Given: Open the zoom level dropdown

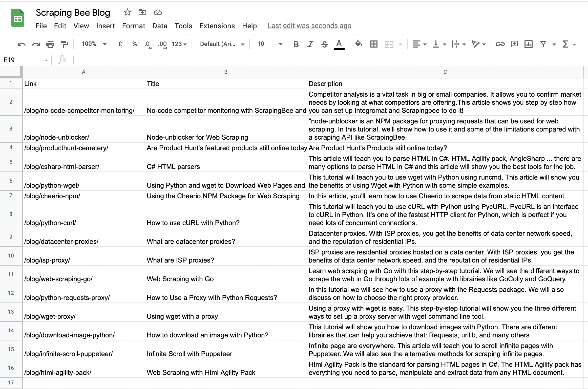Looking at the screenshot, I should [x=93, y=44].
